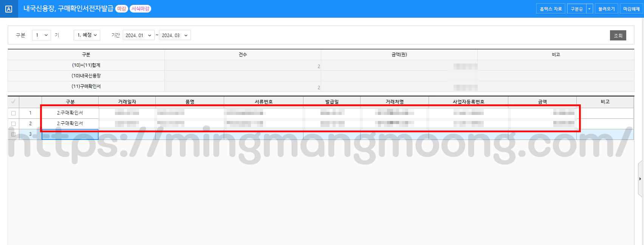This screenshot has width=644, height=245.
Task: Click the 마감해제 button
Action: (632, 9)
